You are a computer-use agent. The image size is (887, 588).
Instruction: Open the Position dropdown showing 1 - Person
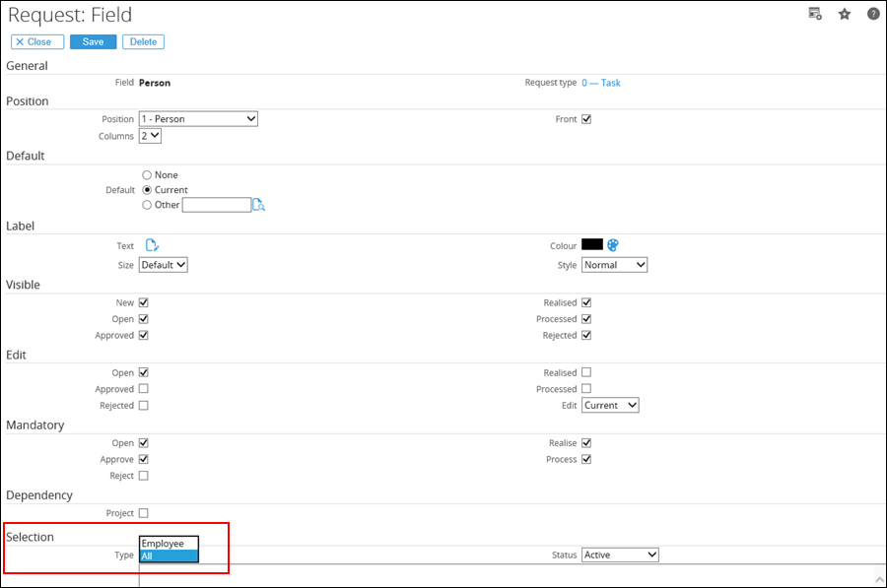coord(198,119)
